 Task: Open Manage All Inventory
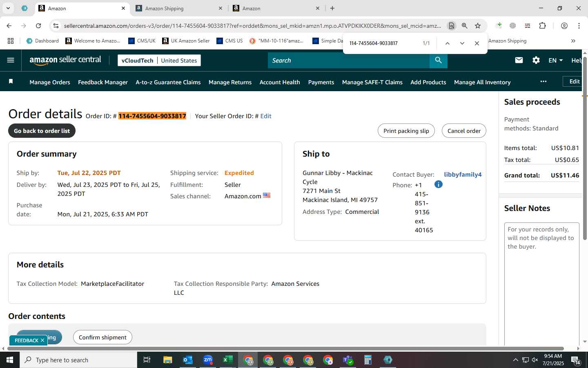(x=482, y=82)
